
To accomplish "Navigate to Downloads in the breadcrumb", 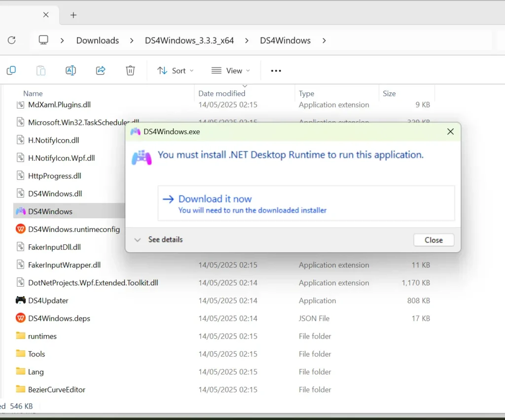I will (98, 40).
